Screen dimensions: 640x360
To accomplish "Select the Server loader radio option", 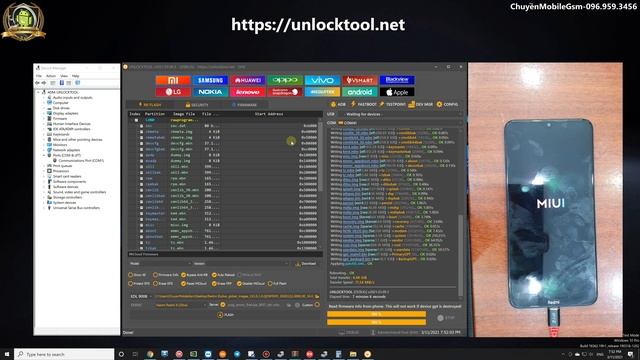I will coord(223,304).
